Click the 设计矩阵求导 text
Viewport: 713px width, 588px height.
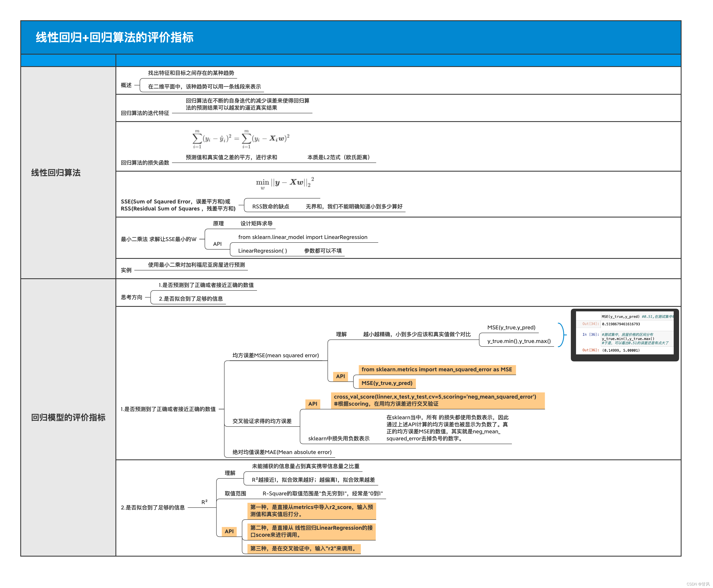[257, 223]
